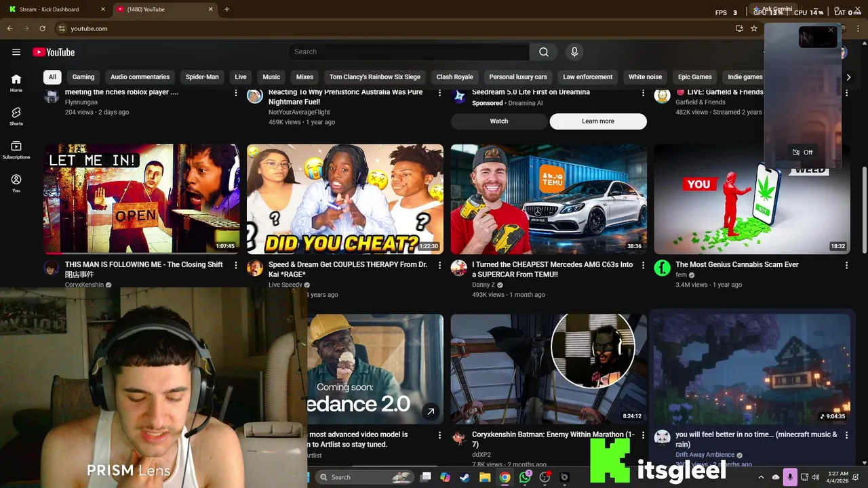Select the Spider-Man filter chip
The height and width of the screenshot is (488, 868).
[202, 77]
